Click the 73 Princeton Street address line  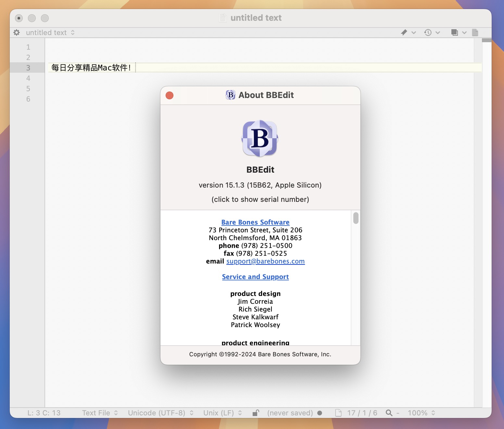tap(255, 230)
